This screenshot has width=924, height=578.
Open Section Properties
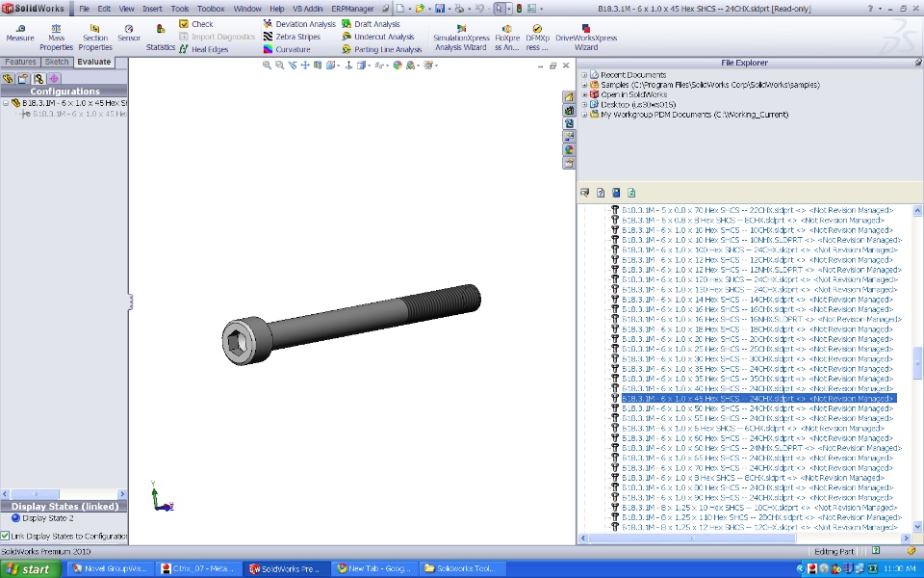click(95, 38)
